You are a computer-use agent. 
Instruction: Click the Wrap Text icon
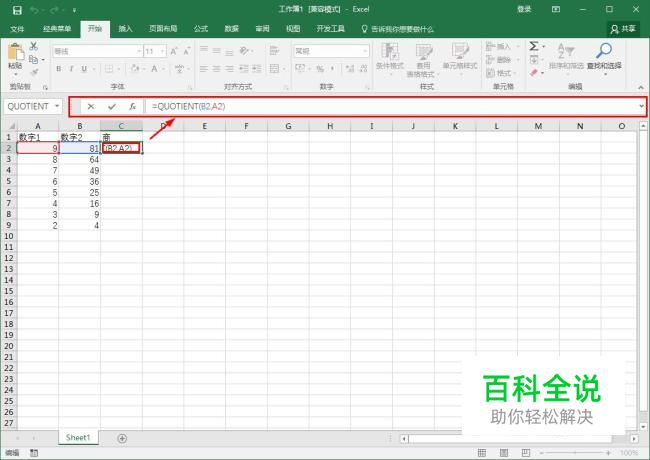[274, 51]
